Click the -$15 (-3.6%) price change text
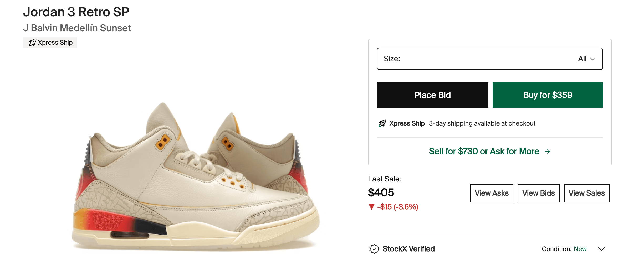 [x=397, y=207]
